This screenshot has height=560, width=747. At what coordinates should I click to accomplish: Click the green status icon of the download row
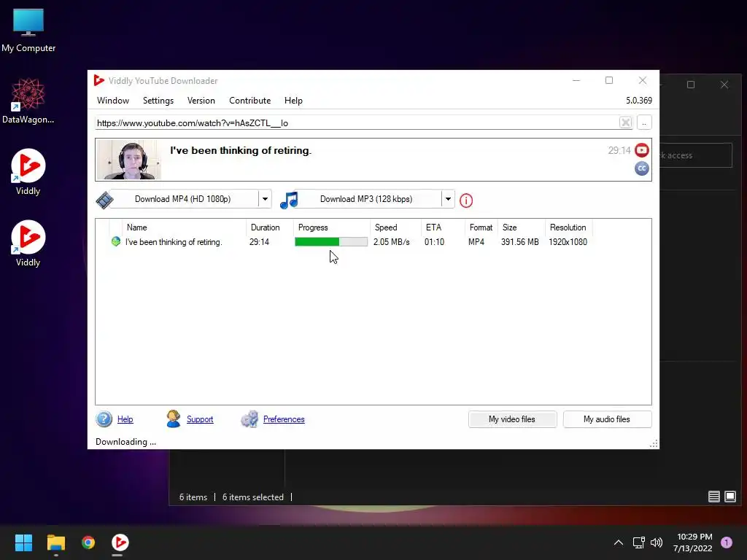116,241
